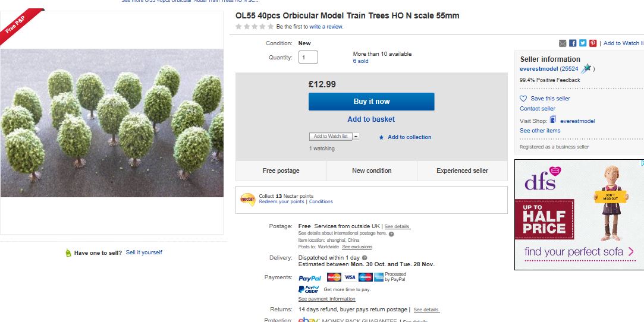
Task: Click the PayPal Credit logo
Action: (309, 289)
